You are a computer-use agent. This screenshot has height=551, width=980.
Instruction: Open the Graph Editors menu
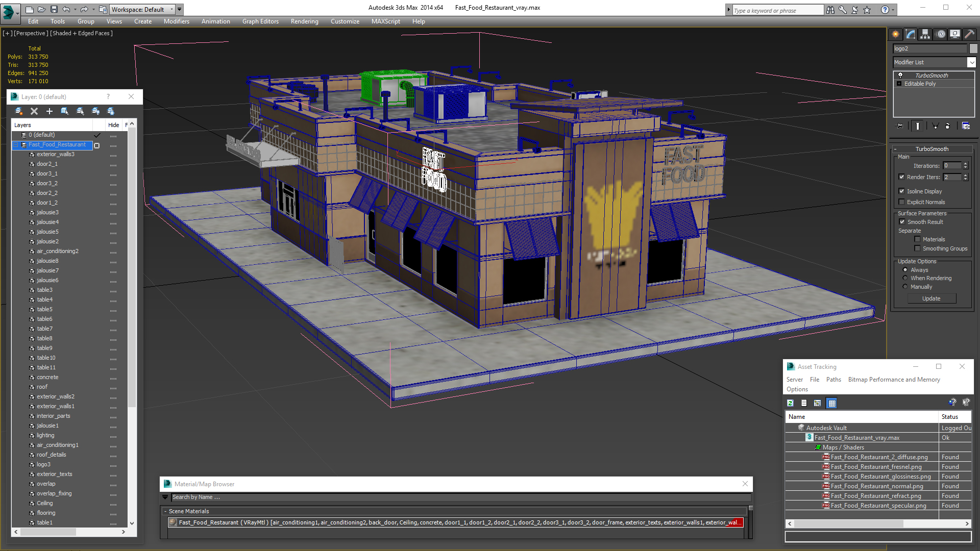click(260, 21)
